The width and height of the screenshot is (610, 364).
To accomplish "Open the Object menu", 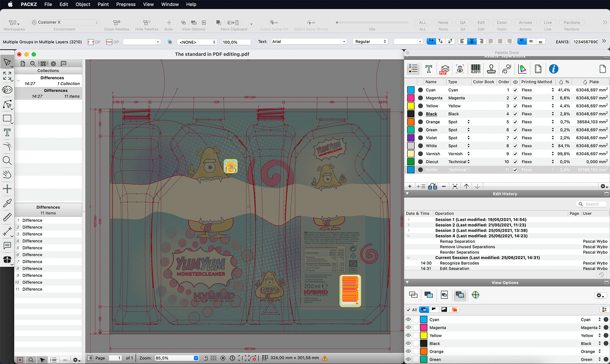I will coord(83,4).
